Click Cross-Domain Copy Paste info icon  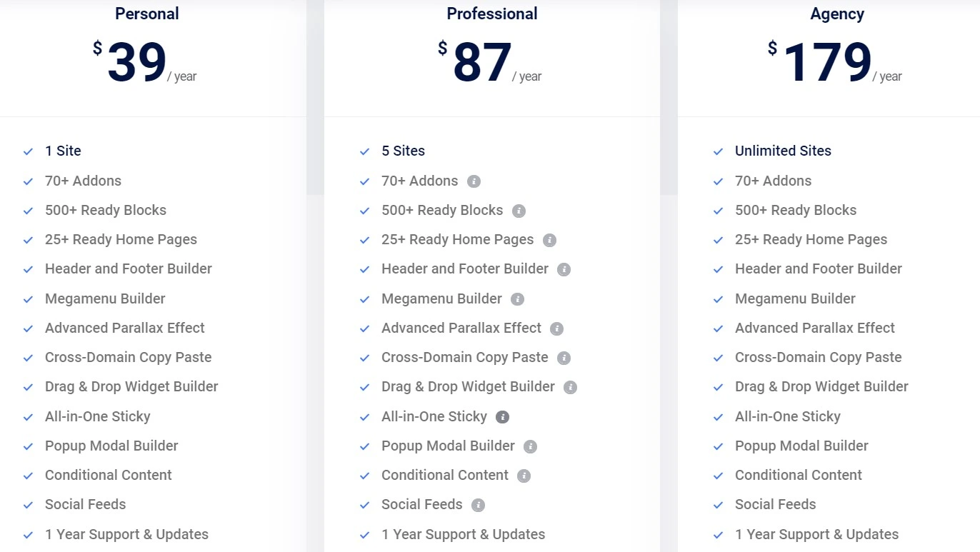pyautogui.click(x=564, y=358)
